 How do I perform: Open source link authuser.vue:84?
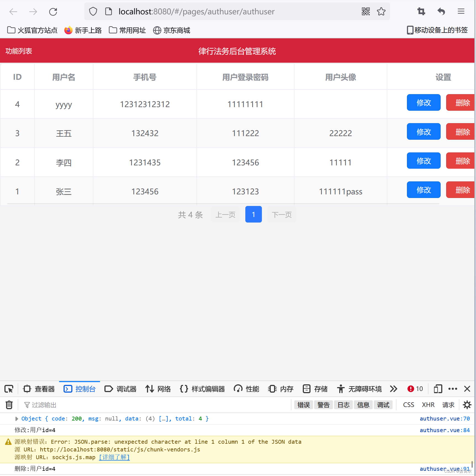445,430
